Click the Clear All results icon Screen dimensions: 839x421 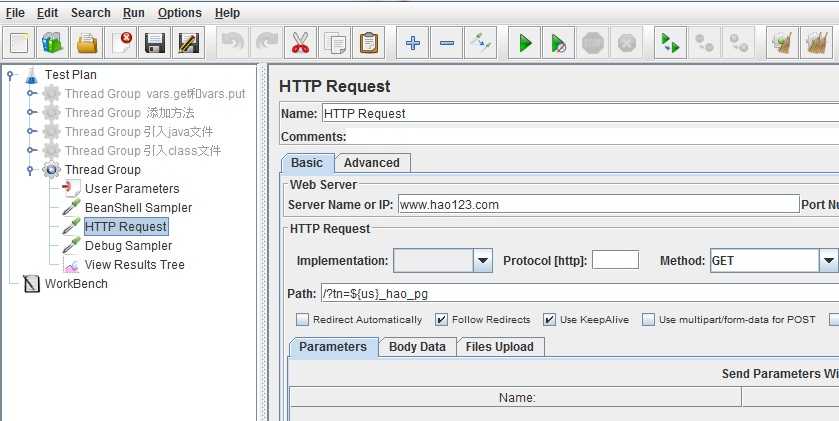tap(817, 43)
